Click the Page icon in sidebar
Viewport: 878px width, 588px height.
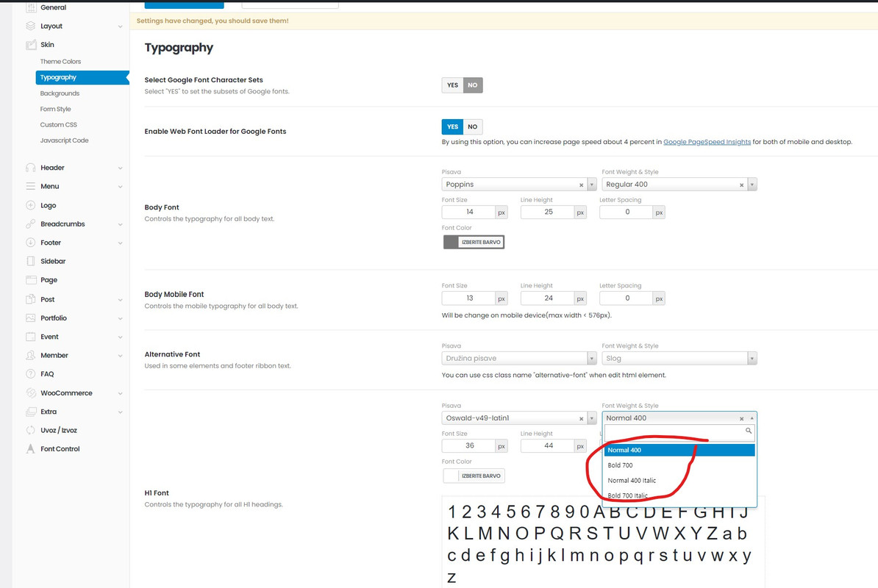(x=31, y=280)
